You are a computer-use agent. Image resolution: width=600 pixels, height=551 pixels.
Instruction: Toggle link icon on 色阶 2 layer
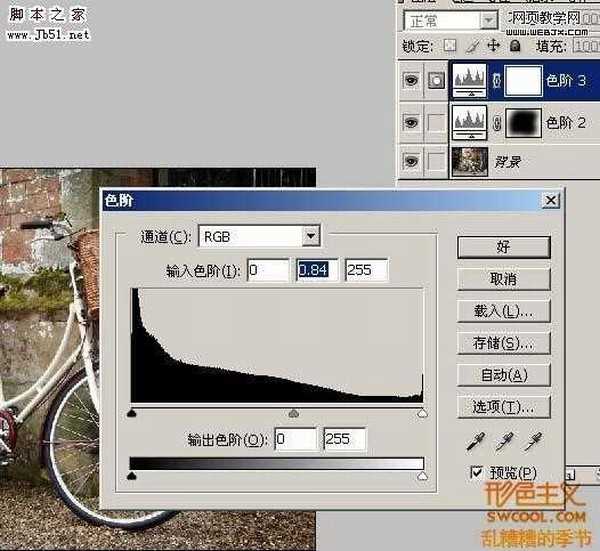(496, 124)
